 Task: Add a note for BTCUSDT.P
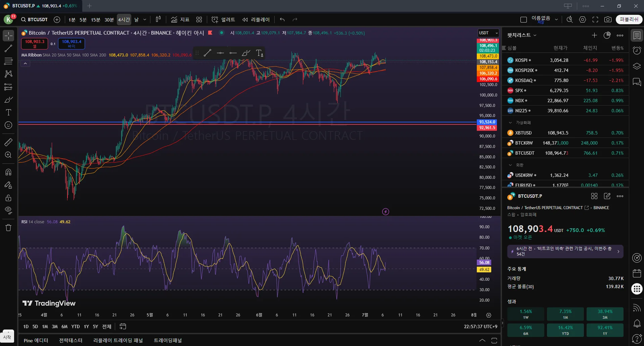point(607,196)
